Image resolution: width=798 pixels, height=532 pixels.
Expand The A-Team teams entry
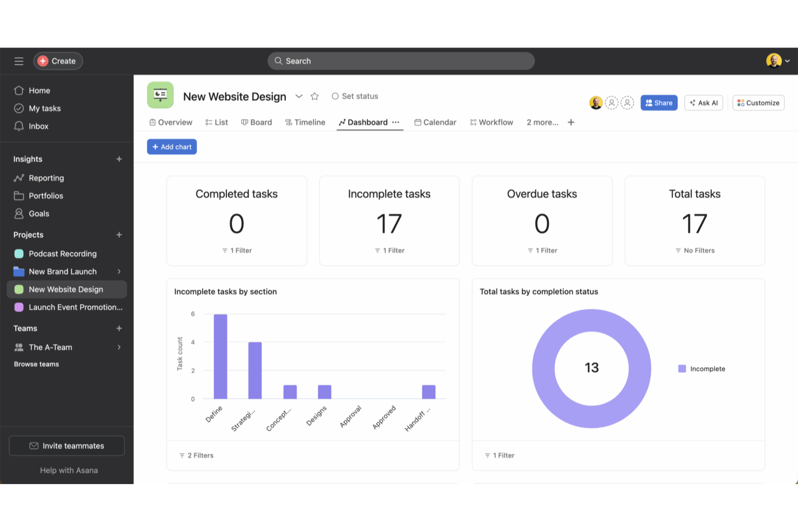coord(119,347)
